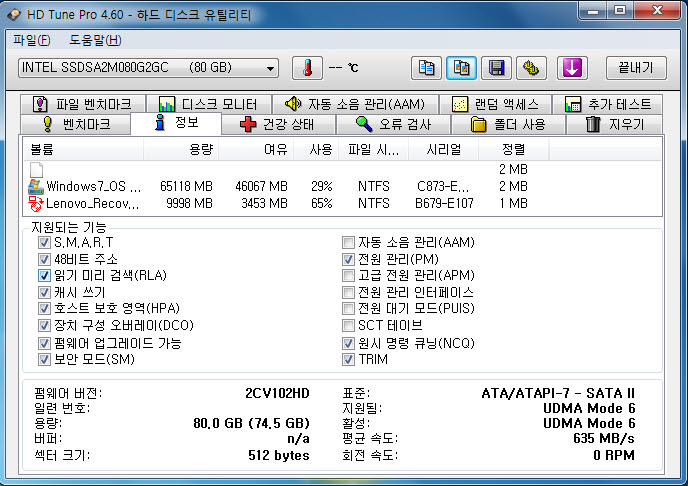Click the firmware version 2CV102HD value
This screenshot has width=688, height=486.
pyautogui.click(x=277, y=393)
